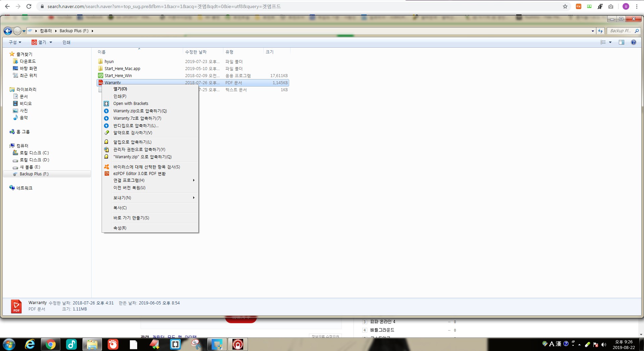The width and height of the screenshot is (644, 351).
Task: Click 인쇄 in the Explorer toolbar
Action: (x=66, y=42)
